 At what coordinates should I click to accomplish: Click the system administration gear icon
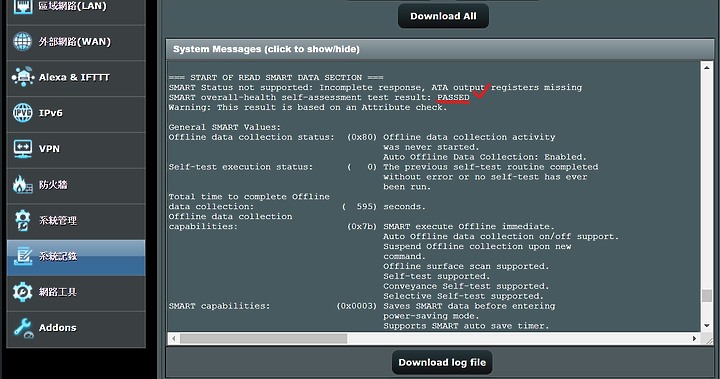tap(22, 220)
